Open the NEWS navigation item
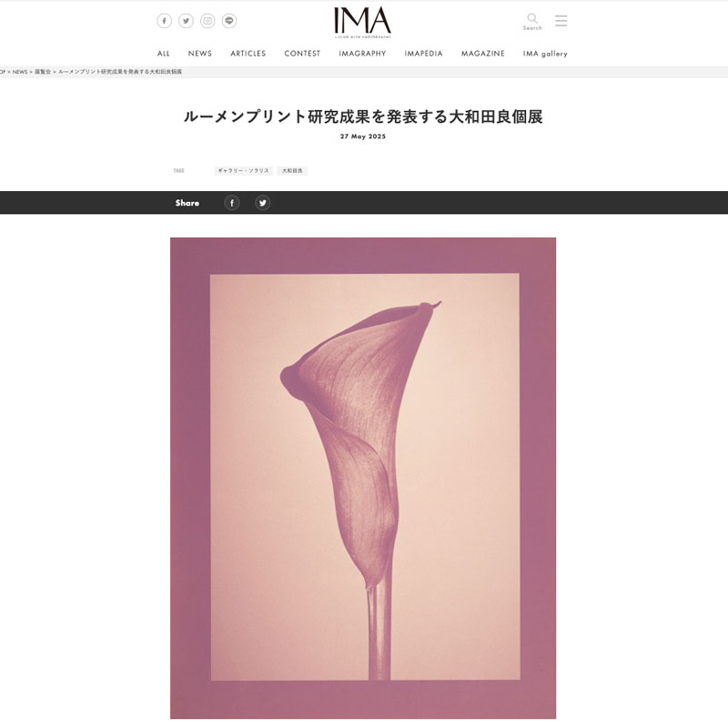The image size is (728, 728). pos(199,54)
